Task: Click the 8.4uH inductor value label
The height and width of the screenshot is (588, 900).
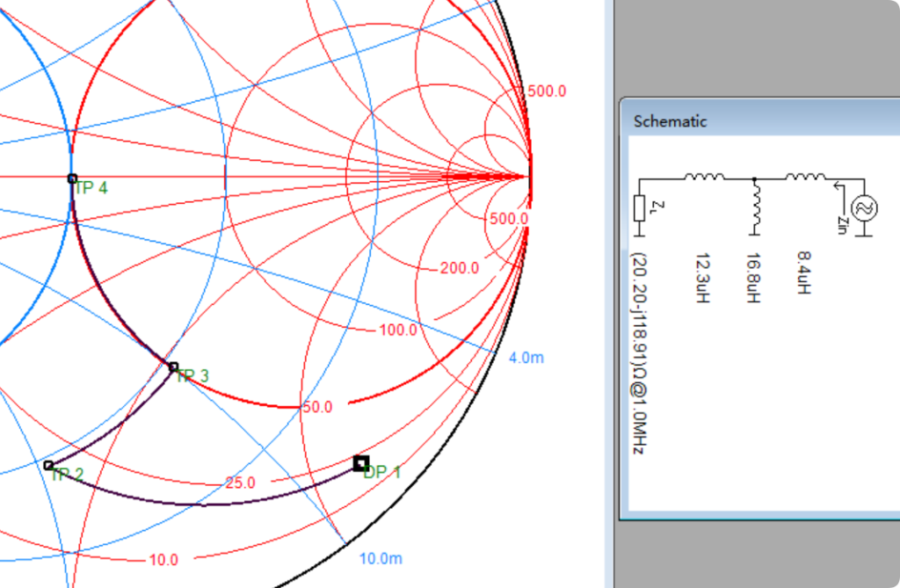Action: [803, 272]
